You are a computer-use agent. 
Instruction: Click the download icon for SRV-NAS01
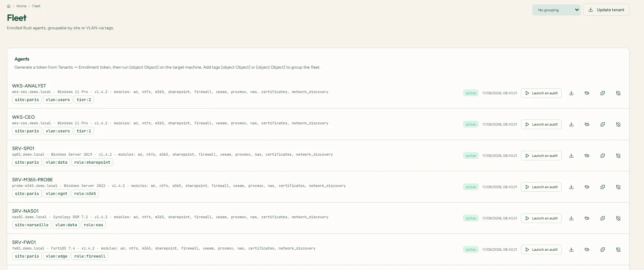coord(571,218)
